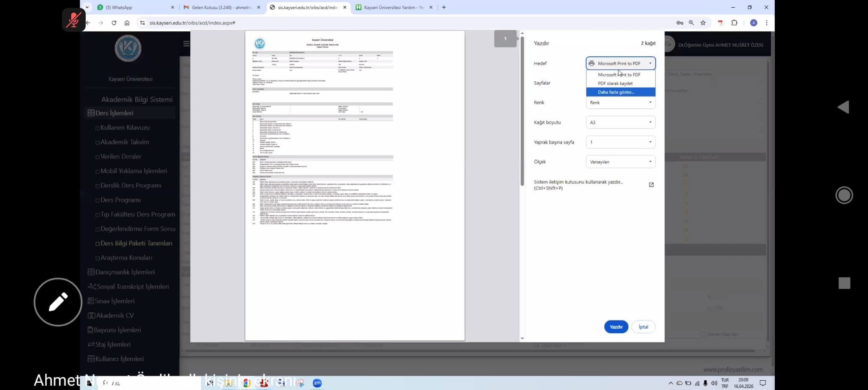Expand the Kağıt boyutu A3 dropdown
Image resolution: width=868 pixels, height=390 pixels.
(x=620, y=122)
